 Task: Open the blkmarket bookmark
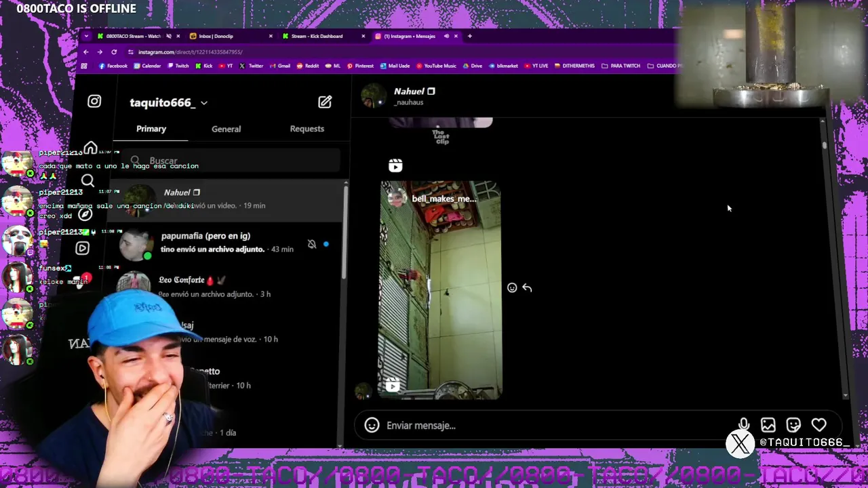click(x=503, y=66)
